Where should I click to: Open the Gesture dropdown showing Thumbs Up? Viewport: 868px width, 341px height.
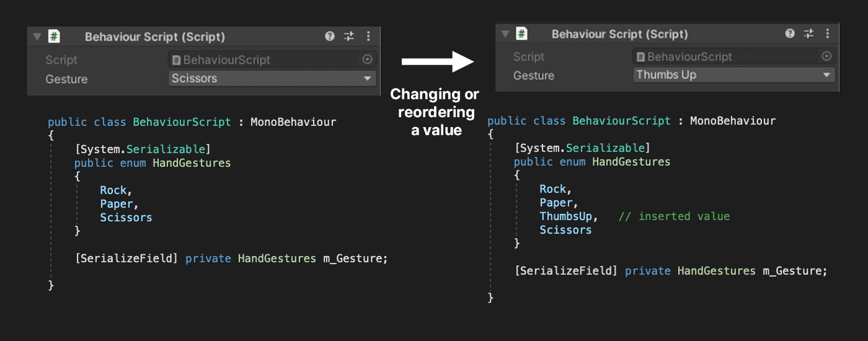[x=734, y=75]
